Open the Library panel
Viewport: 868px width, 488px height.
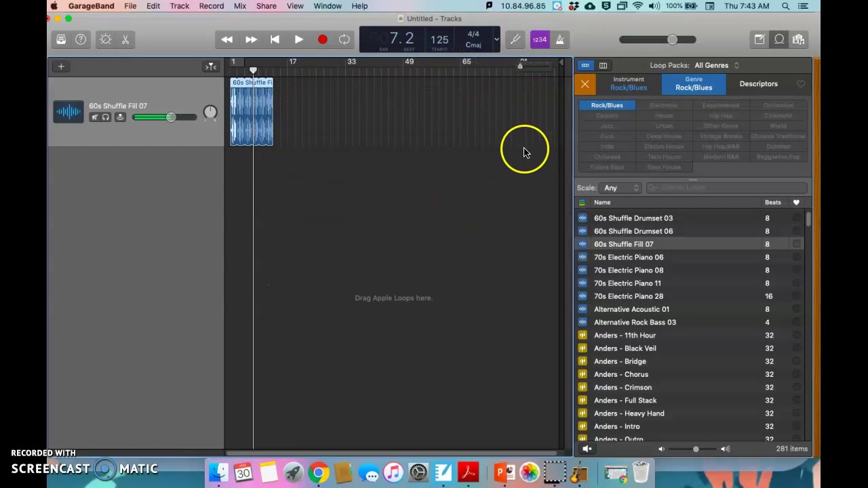tap(61, 39)
